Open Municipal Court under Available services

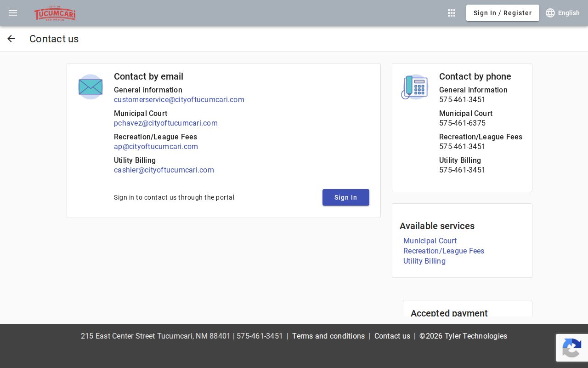pos(430,241)
